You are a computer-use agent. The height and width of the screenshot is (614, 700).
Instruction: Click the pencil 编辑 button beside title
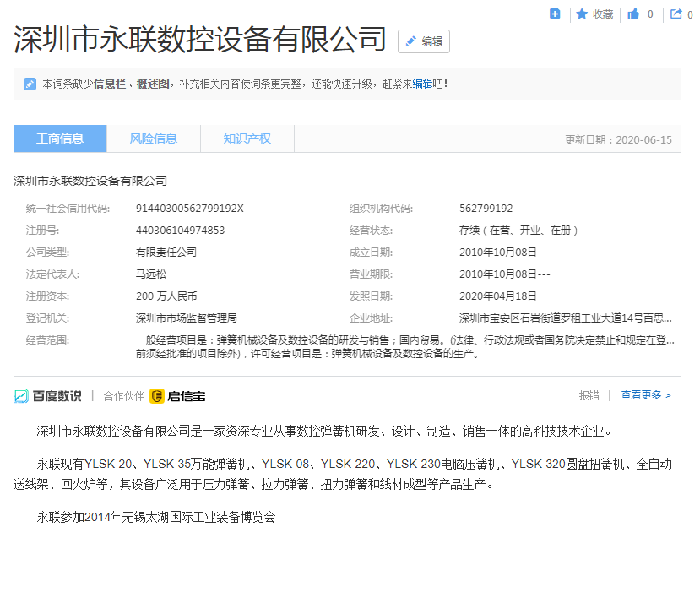tap(424, 41)
